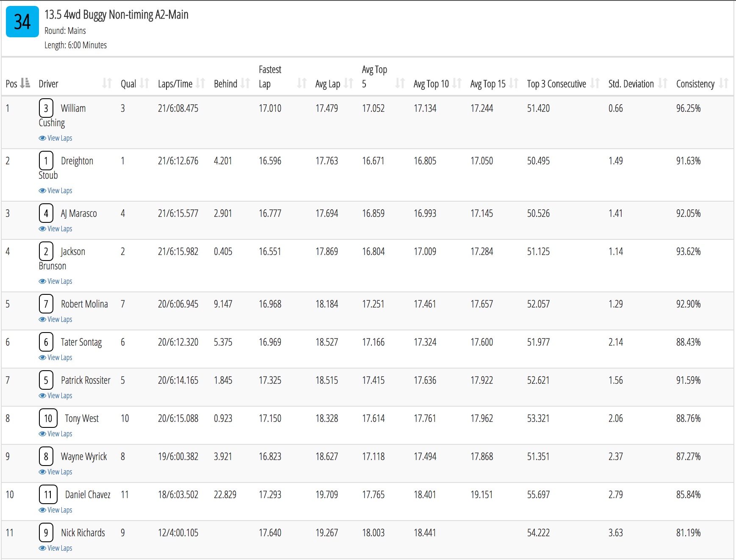View laps for William Cushing
The image size is (736, 560).
point(55,138)
